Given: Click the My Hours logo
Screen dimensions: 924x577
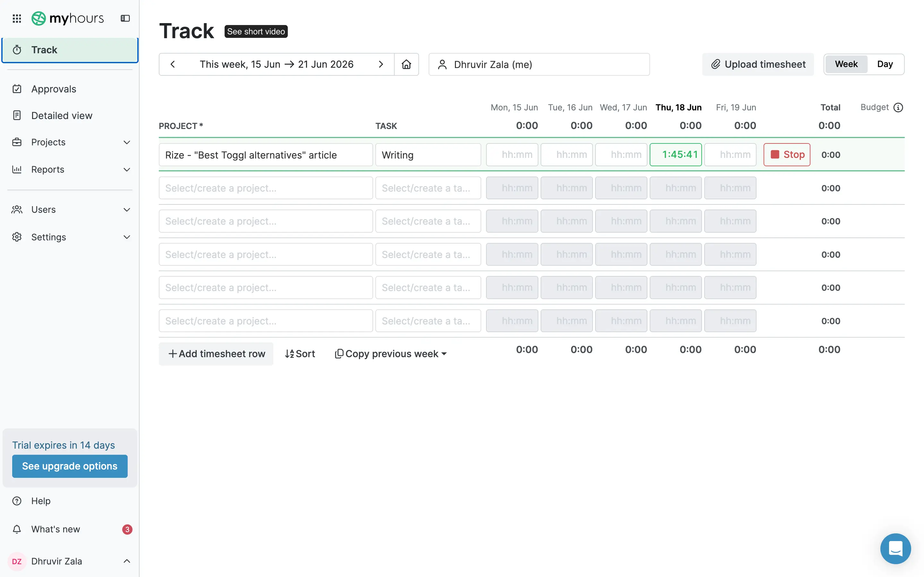Looking at the screenshot, I should (67, 18).
